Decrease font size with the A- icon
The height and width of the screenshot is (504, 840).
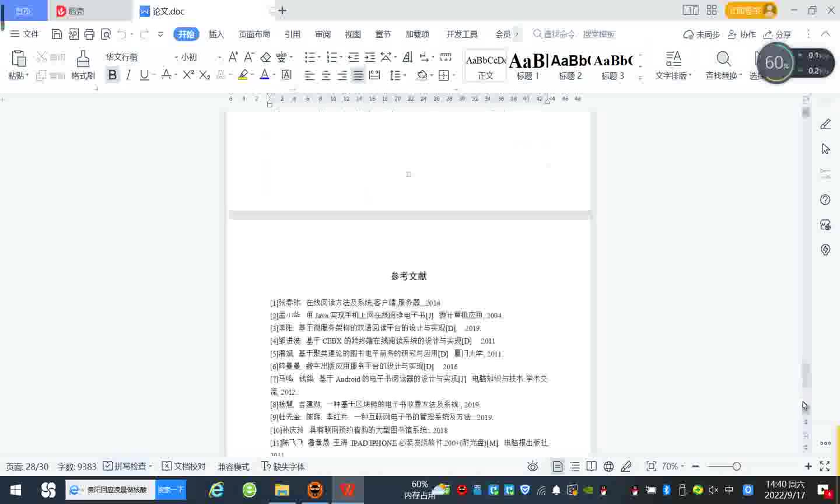(x=249, y=57)
